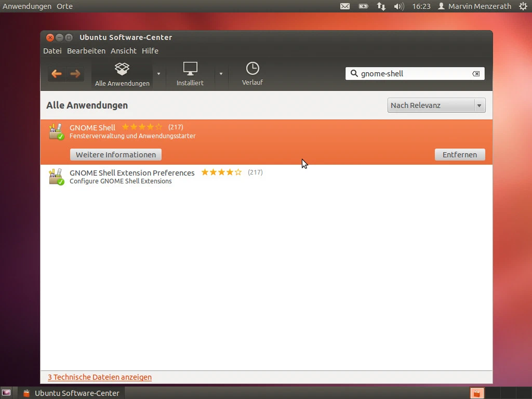Close the Ubuntu Software-Center window
Screen dimensions: 532x399
pos(50,37)
